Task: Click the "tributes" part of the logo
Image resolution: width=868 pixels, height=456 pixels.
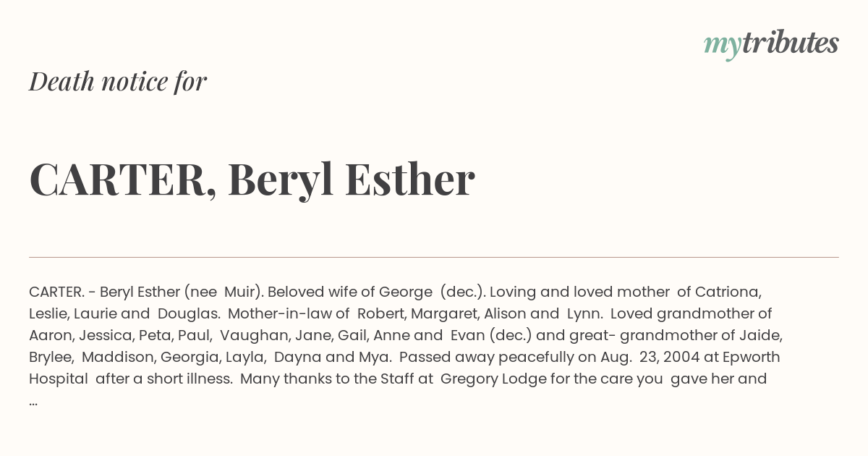Action: point(790,43)
